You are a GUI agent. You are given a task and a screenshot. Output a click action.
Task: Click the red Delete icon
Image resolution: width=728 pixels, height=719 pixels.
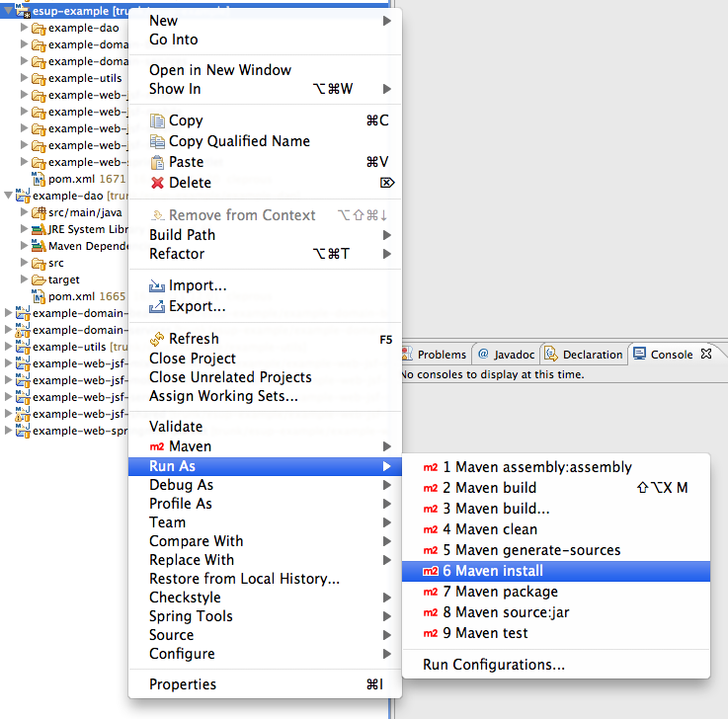157,183
